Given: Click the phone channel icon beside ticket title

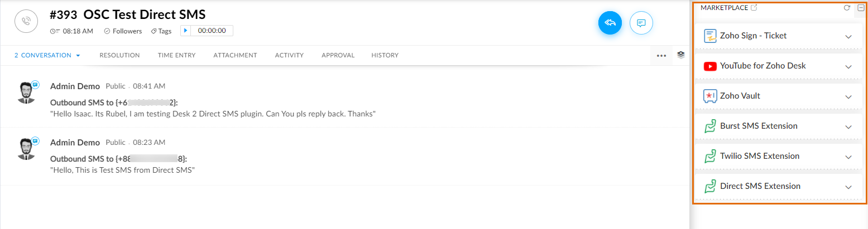Looking at the screenshot, I should [26, 22].
